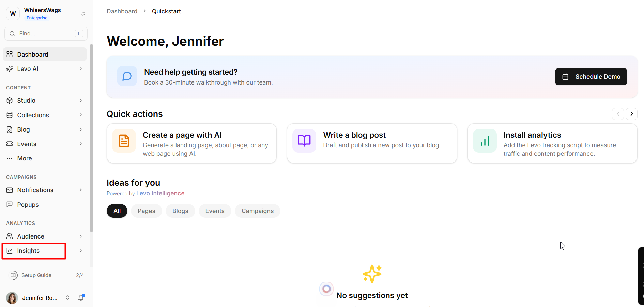644x307 pixels.
Task: Expand the Insights section chevron
Action: 81,251
